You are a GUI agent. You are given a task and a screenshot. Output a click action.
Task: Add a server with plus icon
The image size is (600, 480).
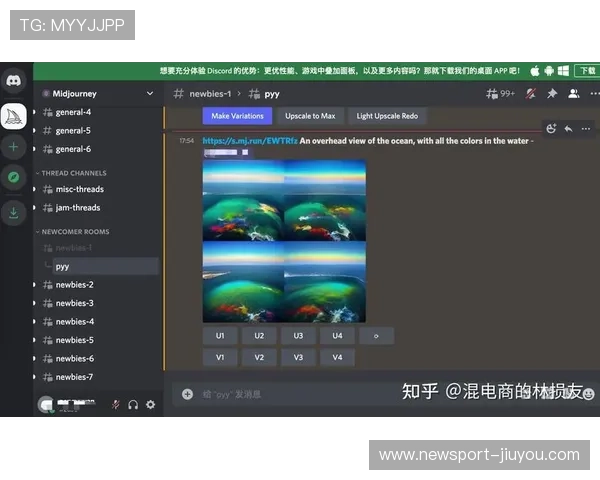(x=14, y=147)
